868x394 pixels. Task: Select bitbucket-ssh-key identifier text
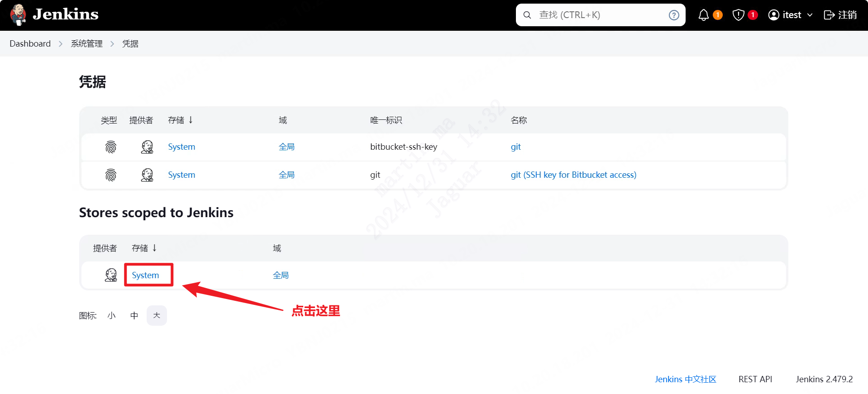click(404, 147)
